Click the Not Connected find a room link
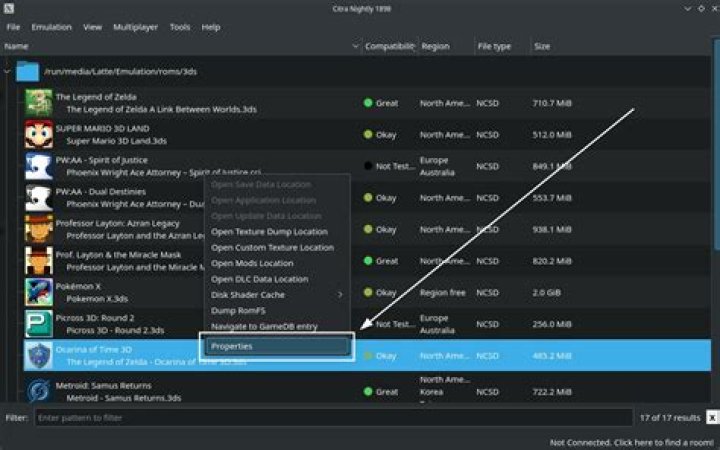 click(x=632, y=441)
